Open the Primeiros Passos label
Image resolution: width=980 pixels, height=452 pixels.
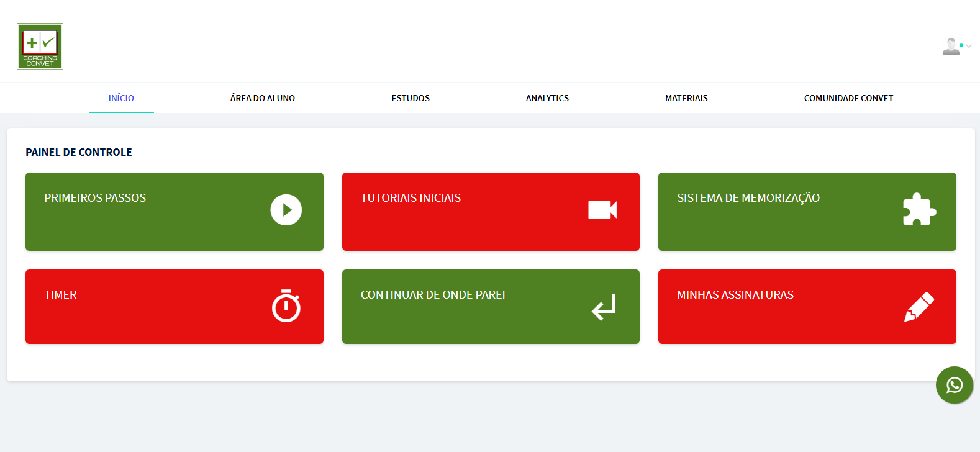click(x=95, y=198)
